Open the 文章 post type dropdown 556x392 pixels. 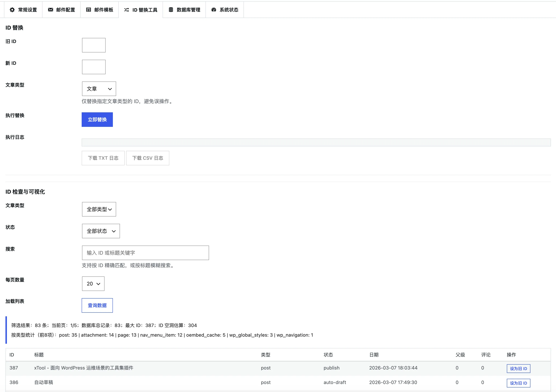tap(99, 89)
